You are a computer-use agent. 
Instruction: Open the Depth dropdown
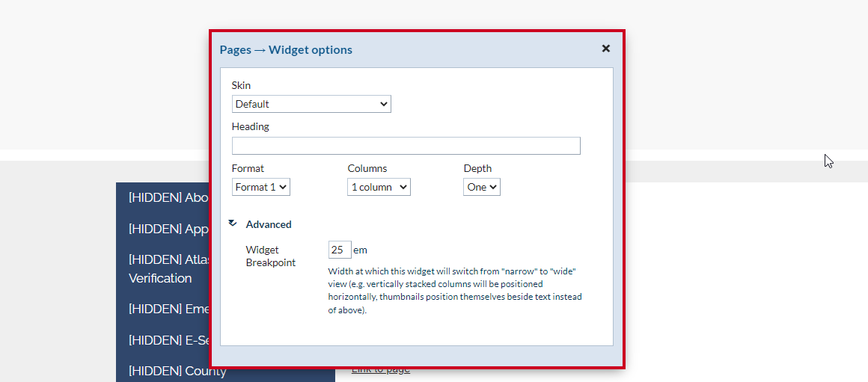pyautogui.click(x=482, y=187)
